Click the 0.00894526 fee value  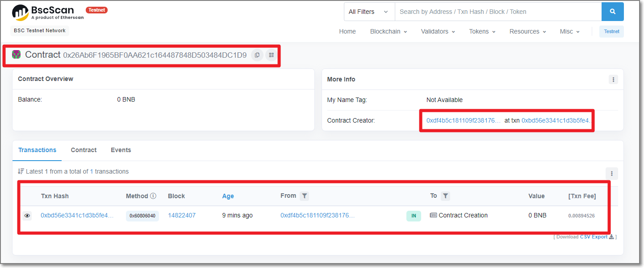[x=581, y=216]
